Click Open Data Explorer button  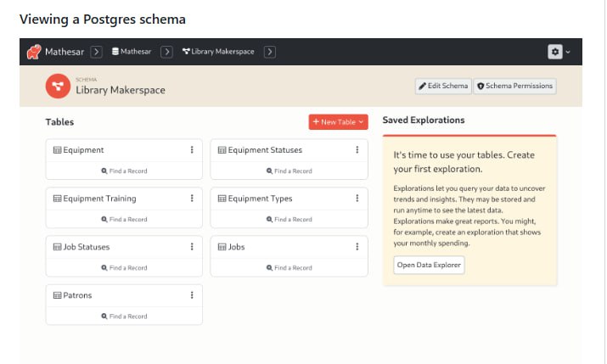pyautogui.click(x=429, y=265)
